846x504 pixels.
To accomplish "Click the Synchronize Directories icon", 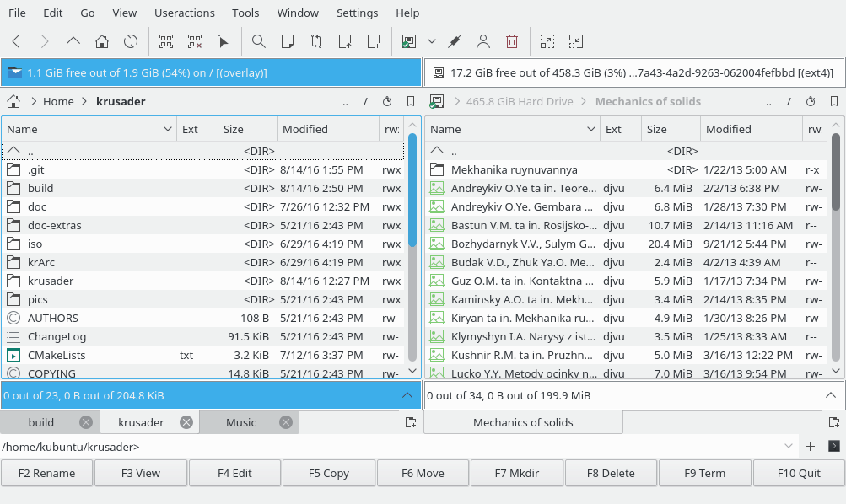I will [316, 41].
